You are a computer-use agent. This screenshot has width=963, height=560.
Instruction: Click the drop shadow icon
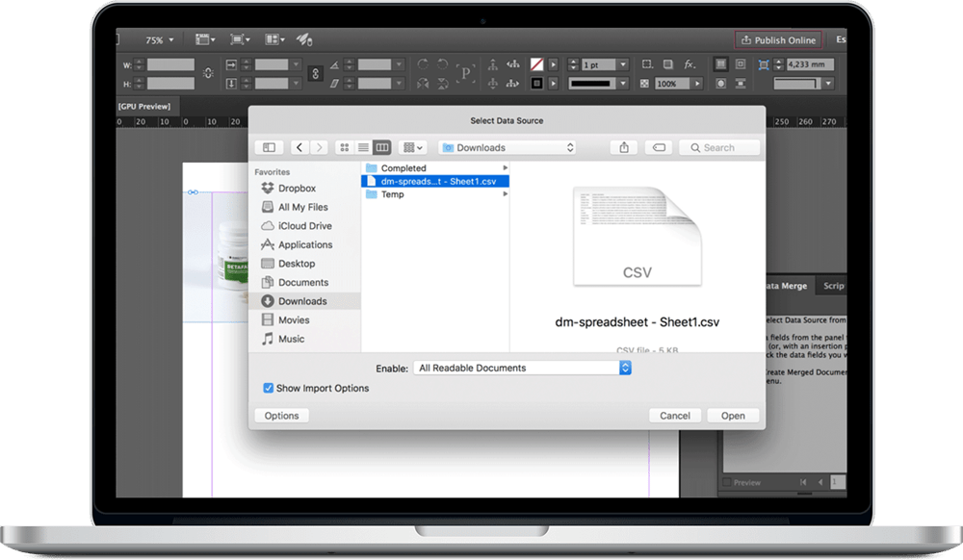(x=667, y=64)
